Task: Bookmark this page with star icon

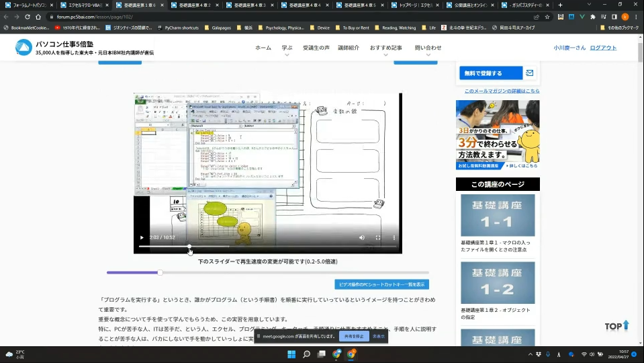Action: coord(547,16)
